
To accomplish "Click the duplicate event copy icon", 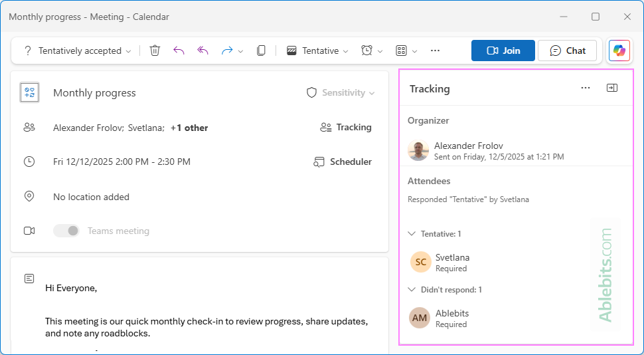I will pyautogui.click(x=261, y=51).
